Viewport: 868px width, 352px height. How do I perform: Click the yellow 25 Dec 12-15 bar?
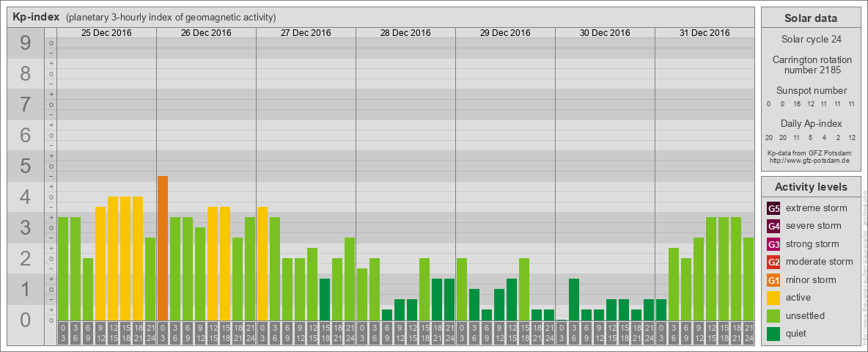pos(113,259)
